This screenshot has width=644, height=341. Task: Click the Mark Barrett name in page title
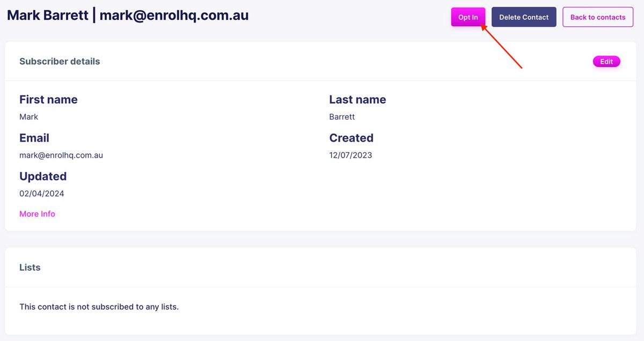[48, 15]
